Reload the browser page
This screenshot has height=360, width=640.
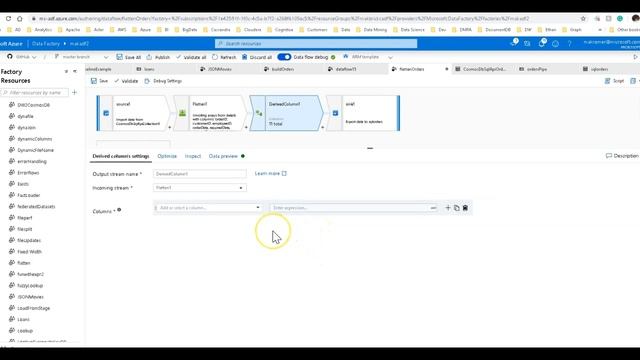[8, 19]
